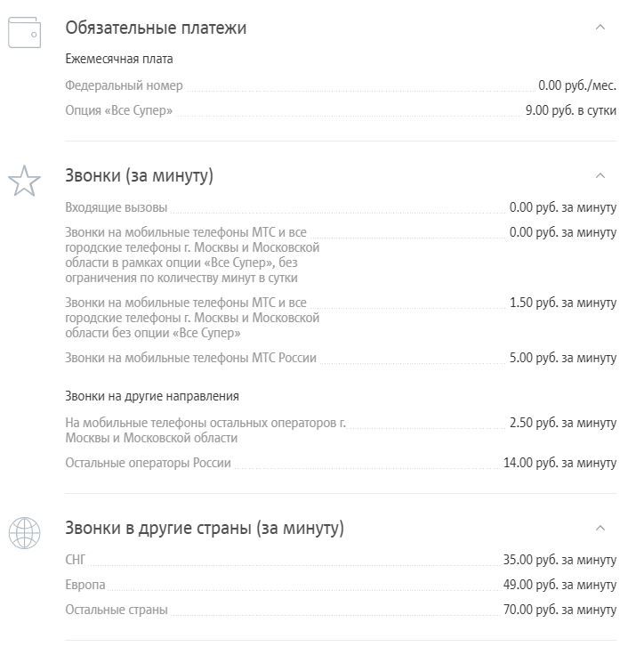Collapse the Обязательные платежи section chevron
Image resolution: width=644 pixels, height=647 pixels.
(600, 28)
